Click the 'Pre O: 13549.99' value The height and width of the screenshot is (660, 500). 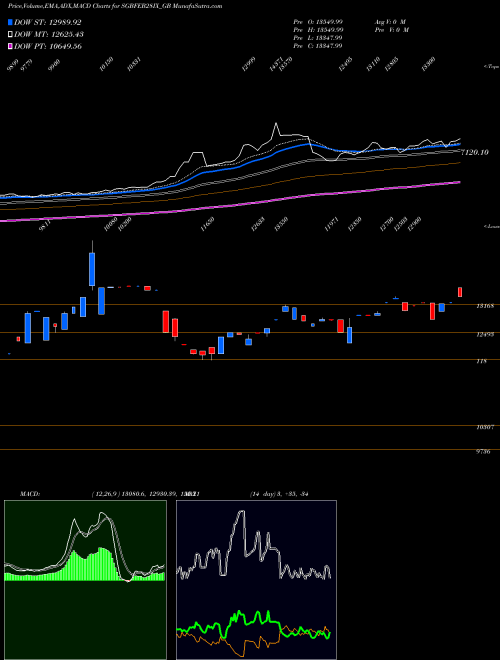318,21
